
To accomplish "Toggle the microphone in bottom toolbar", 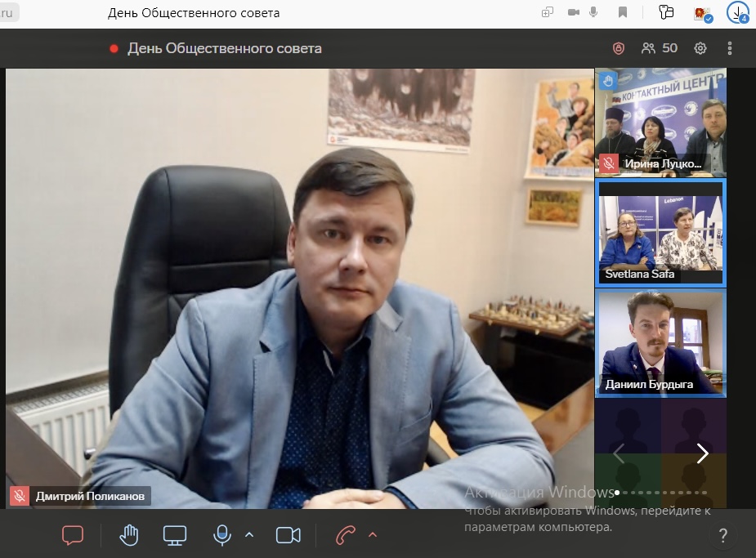I will (221, 535).
